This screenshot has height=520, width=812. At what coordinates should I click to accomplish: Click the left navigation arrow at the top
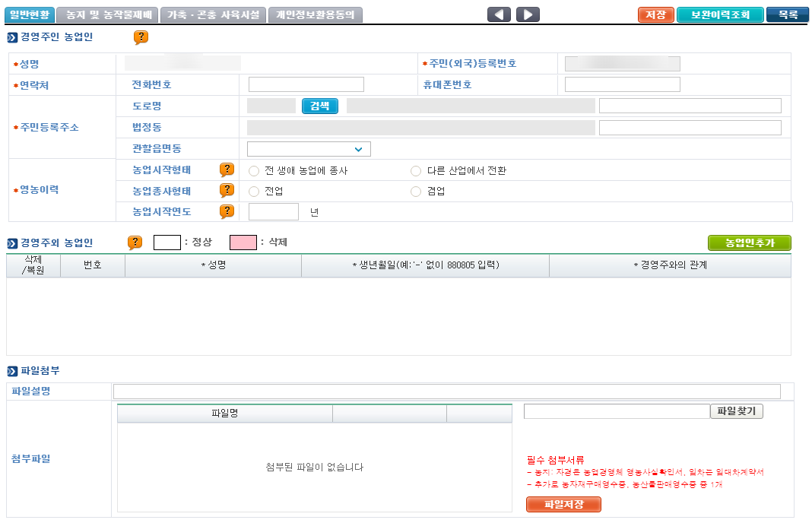499,14
